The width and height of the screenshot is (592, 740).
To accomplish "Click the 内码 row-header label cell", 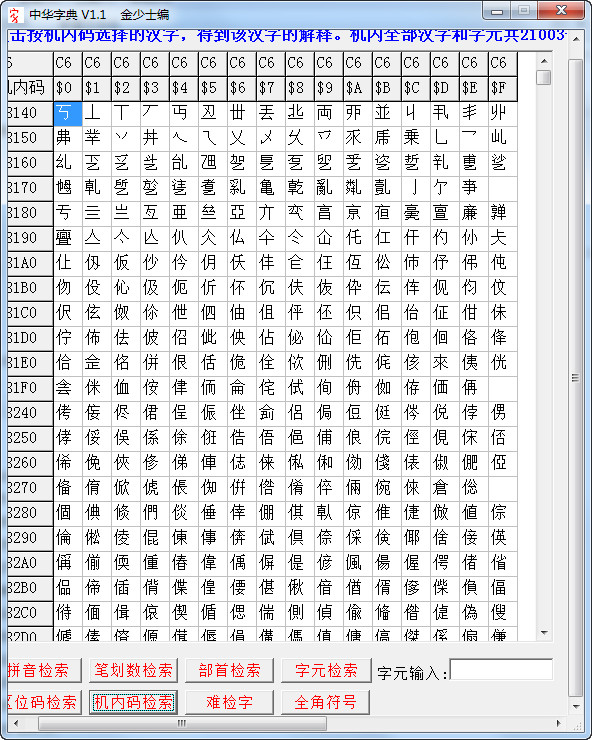I will pyautogui.click(x=30, y=88).
